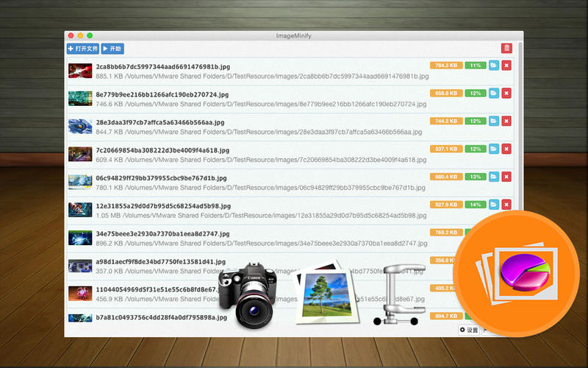The width and height of the screenshot is (588, 368).
Task: Click thumbnail beside the 11044054969d5f31e51e55c6b8fd8e67 row
Action: coord(80,293)
